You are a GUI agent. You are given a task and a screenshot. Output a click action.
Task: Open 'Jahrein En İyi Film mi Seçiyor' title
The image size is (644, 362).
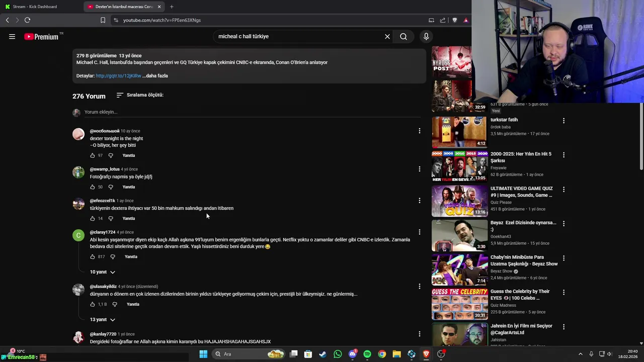521,329
